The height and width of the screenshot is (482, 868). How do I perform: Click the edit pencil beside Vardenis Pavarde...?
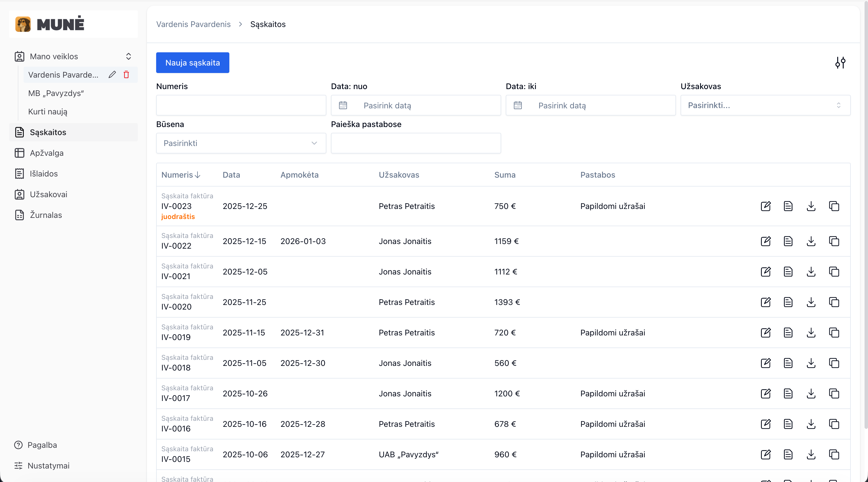coord(112,74)
